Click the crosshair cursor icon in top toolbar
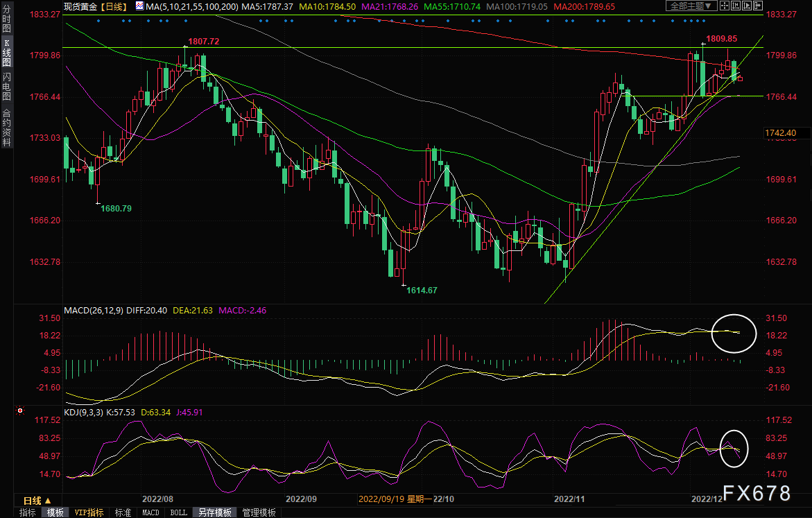The width and height of the screenshot is (812, 518). 725,6
